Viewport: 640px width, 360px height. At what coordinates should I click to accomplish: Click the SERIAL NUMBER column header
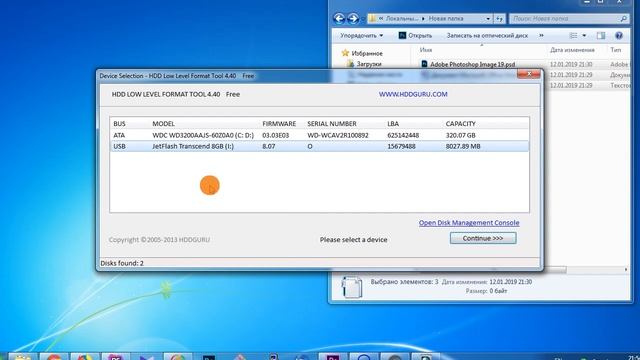tap(332, 124)
